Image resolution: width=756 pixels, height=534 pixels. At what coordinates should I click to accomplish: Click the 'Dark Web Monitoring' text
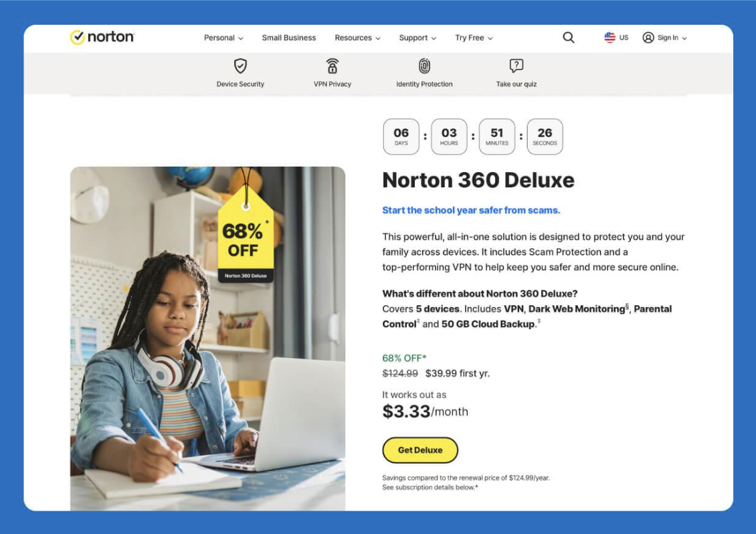pyautogui.click(x=577, y=308)
